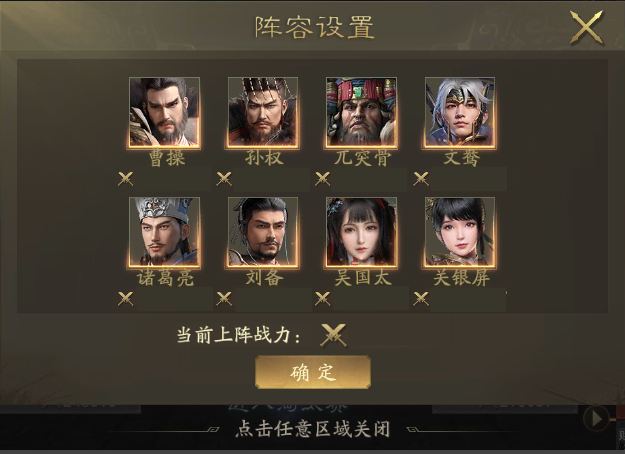Click crossed-swords power icon under 兀突骨
This screenshot has height=454, width=625.
(322, 179)
